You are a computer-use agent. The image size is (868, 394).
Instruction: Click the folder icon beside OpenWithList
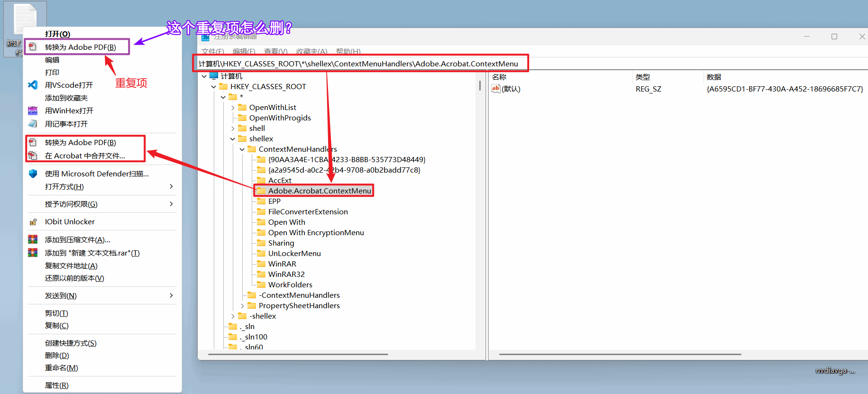242,107
